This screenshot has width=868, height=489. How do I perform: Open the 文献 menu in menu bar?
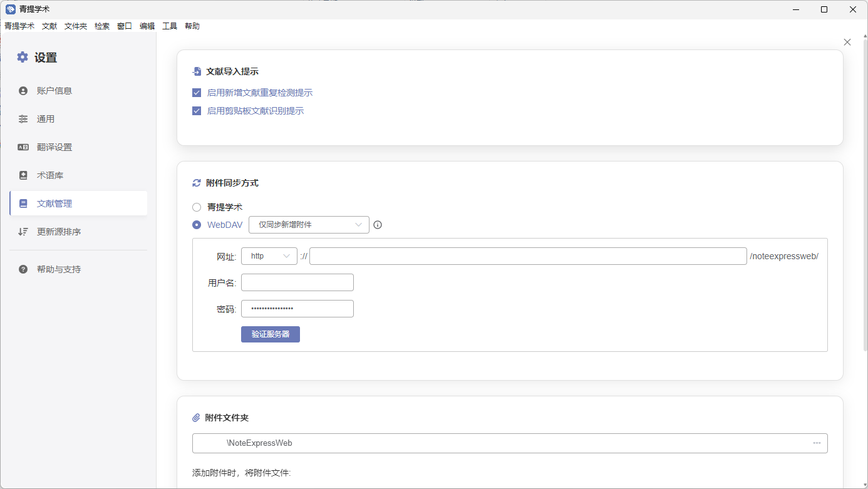coord(49,26)
